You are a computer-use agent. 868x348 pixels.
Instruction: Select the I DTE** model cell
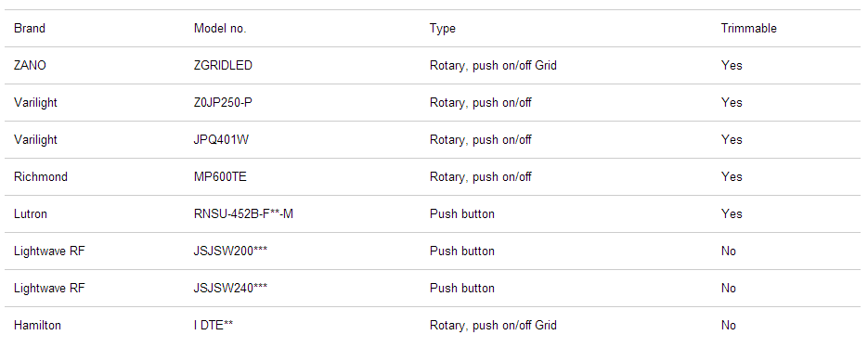click(x=214, y=325)
